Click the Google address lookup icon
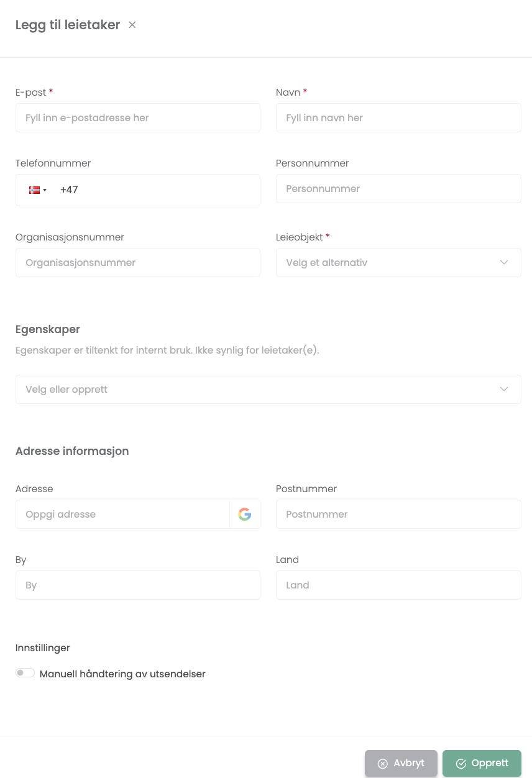Viewport: 532px width, 778px height. (x=245, y=515)
